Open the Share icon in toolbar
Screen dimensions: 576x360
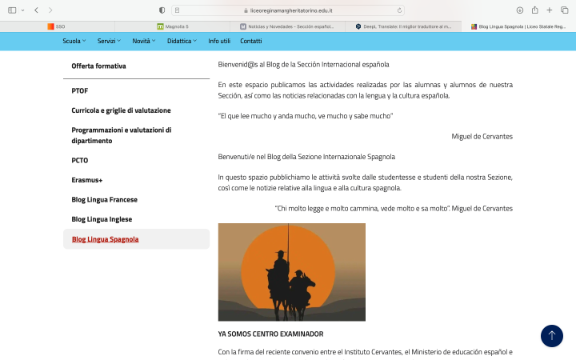point(535,10)
